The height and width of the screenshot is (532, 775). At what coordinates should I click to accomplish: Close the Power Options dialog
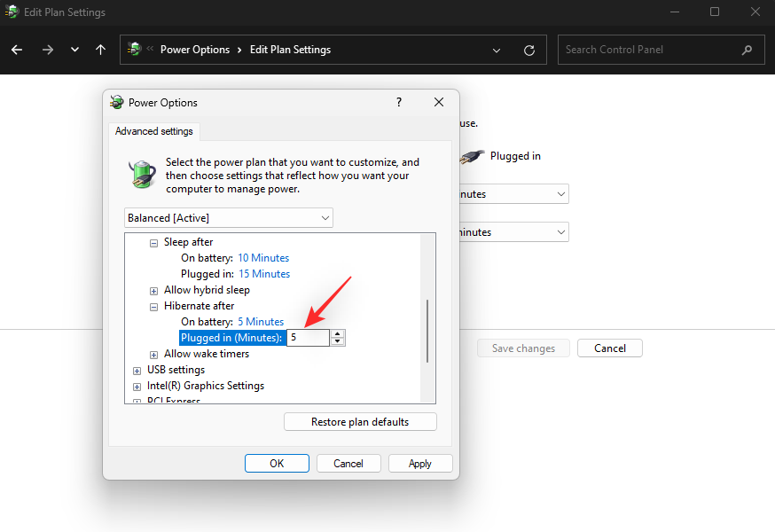coord(438,102)
